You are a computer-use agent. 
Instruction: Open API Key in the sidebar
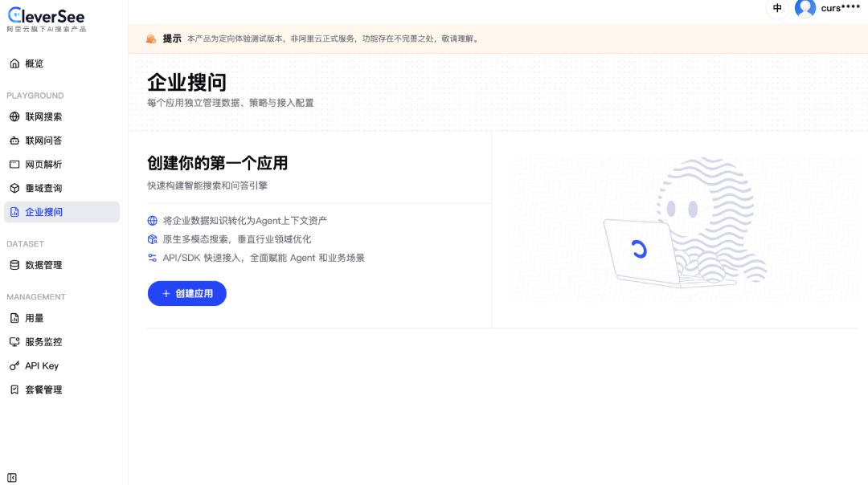click(61, 365)
